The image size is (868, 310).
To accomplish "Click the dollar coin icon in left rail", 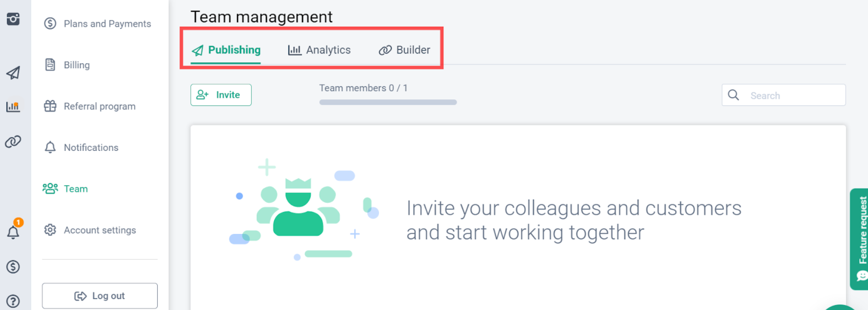I will [x=13, y=267].
